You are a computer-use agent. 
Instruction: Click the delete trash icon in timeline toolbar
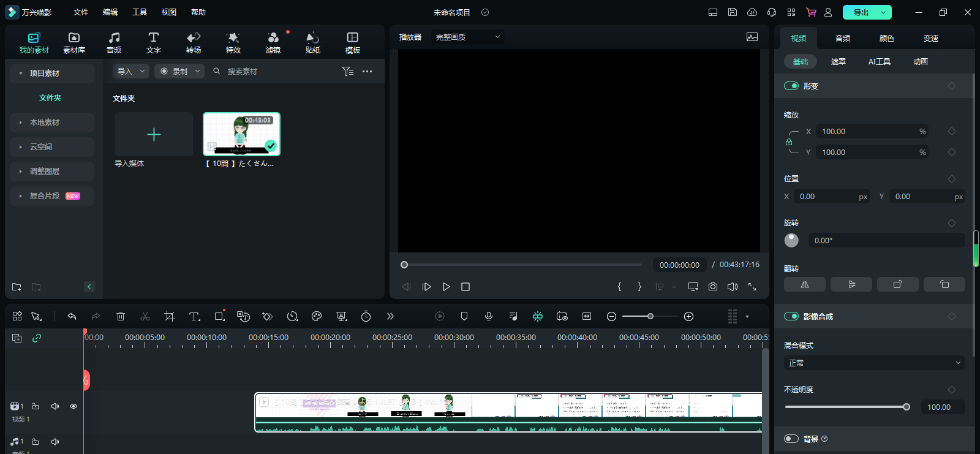[x=121, y=316]
